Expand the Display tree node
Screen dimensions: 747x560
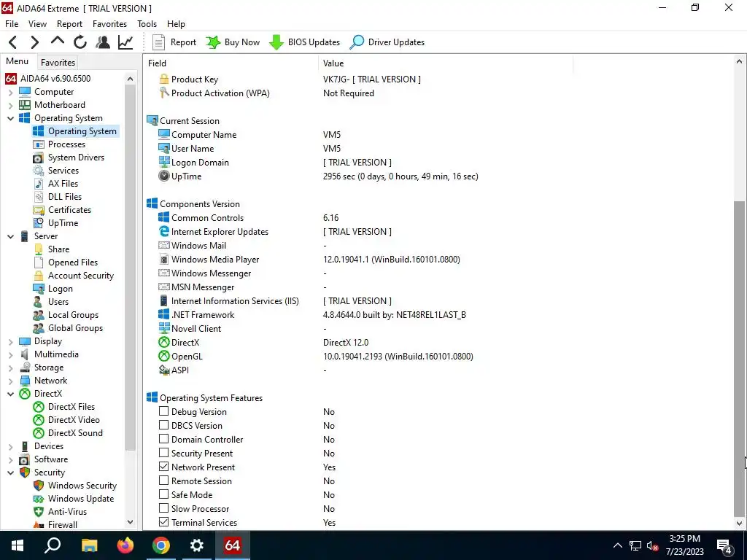point(10,341)
